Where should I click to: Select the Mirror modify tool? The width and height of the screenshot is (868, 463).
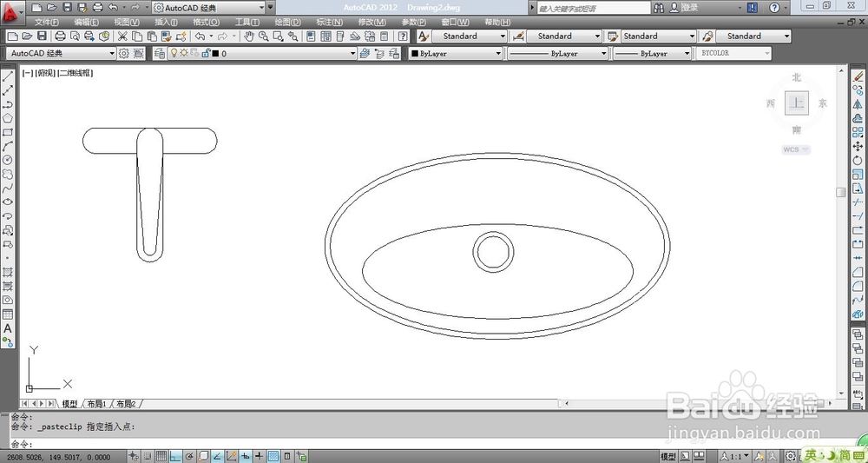click(x=858, y=104)
